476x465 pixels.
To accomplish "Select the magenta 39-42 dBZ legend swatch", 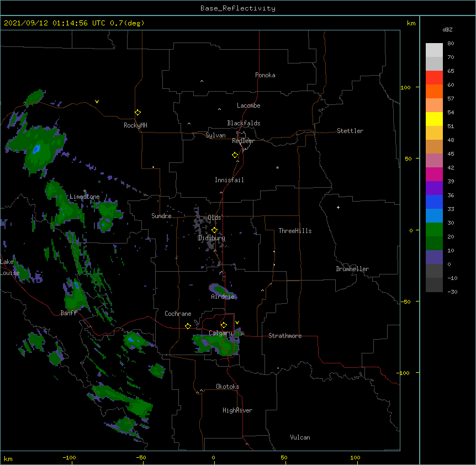I will pyautogui.click(x=434, y=174).
